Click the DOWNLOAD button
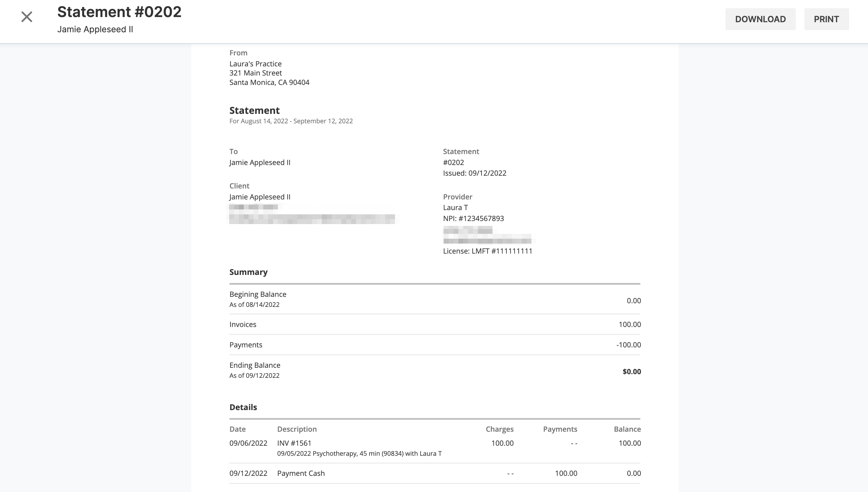Screen dimensions: 868x492 760,19
